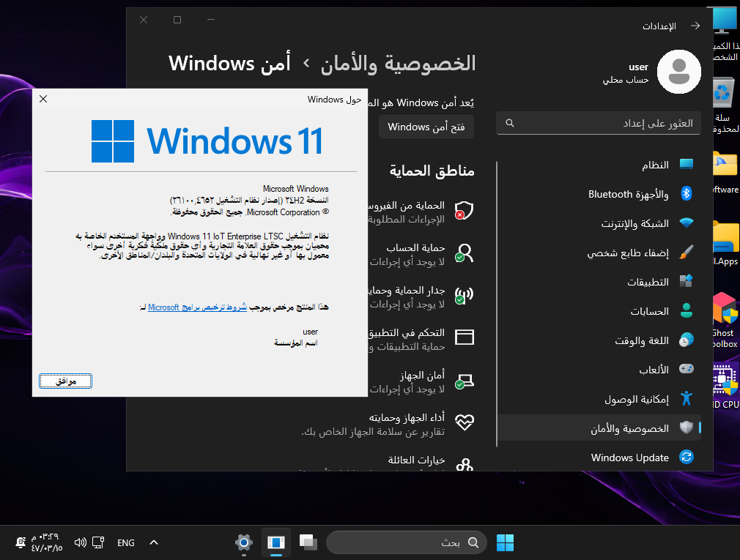Image resolution: width=740 pixels, height=560 pixels.
Task: Open the CPU ID desktop icon
Action: pos(726,386)
